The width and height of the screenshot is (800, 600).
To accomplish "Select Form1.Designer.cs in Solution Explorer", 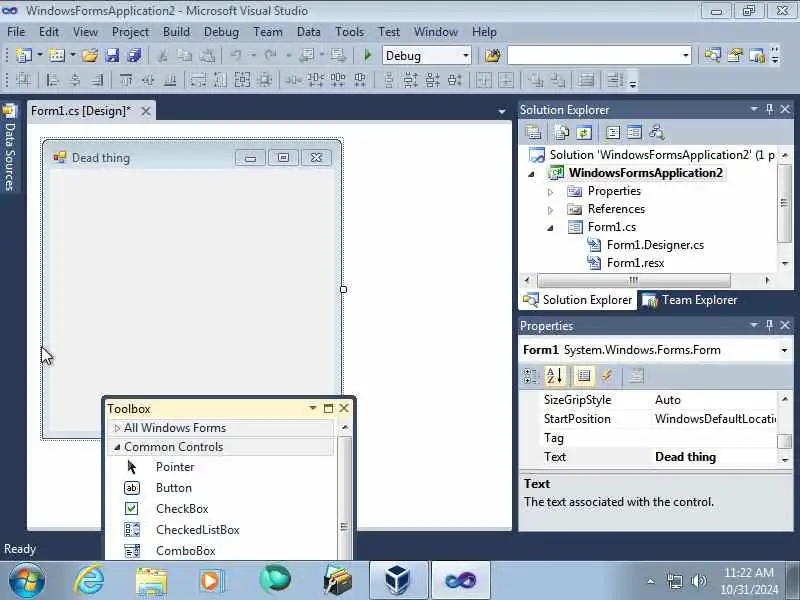I will click(x=655, y=245).
